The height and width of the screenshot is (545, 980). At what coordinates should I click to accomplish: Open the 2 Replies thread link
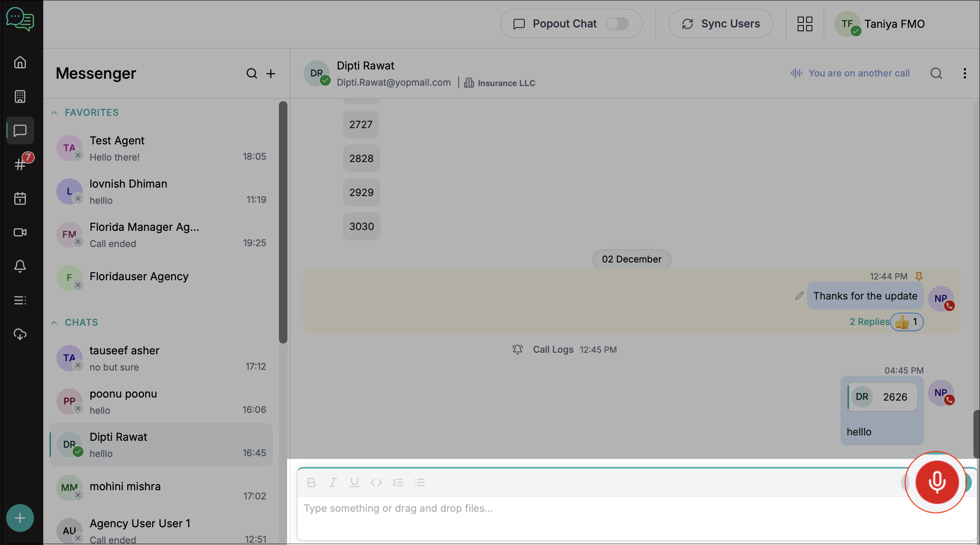coord(869,322)
